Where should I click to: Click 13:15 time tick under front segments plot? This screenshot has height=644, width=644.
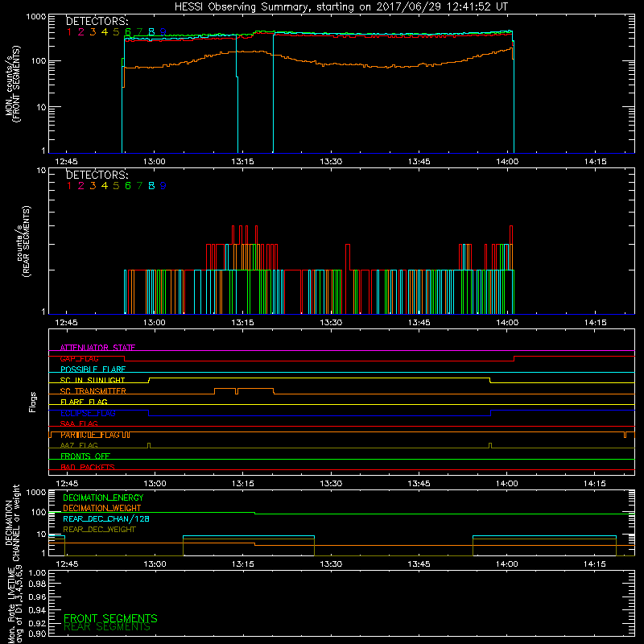click(243, 162)
